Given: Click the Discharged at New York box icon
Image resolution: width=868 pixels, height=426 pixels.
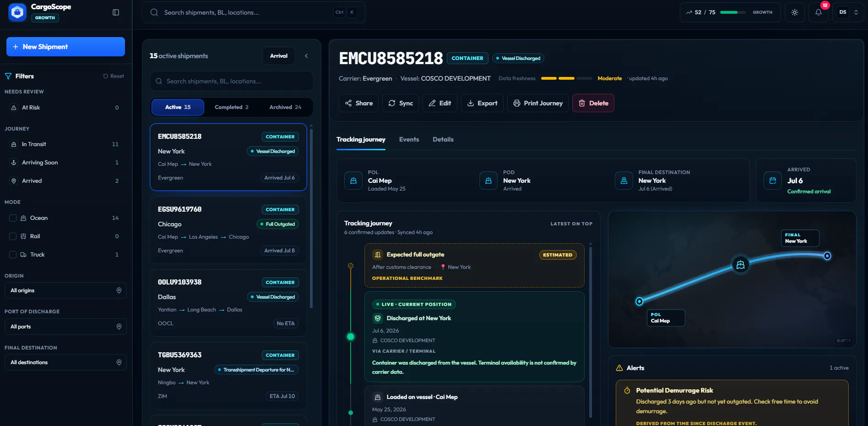Looking at the screenshot, I should click(378, 318).
